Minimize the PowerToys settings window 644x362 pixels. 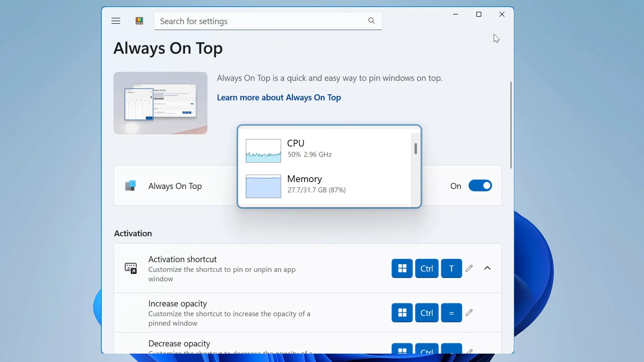click(x=455, y=14)
